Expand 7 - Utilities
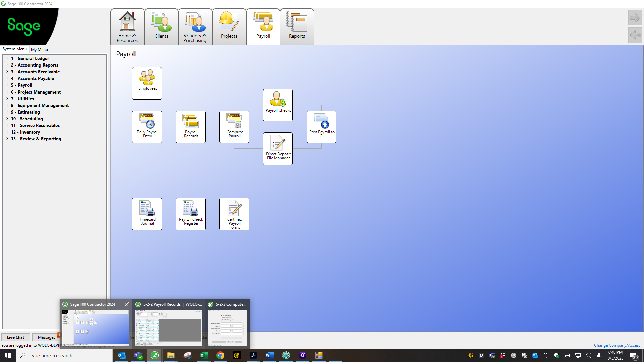The width and height of the screenshot is (644, 362). click(x=7, y=99)
